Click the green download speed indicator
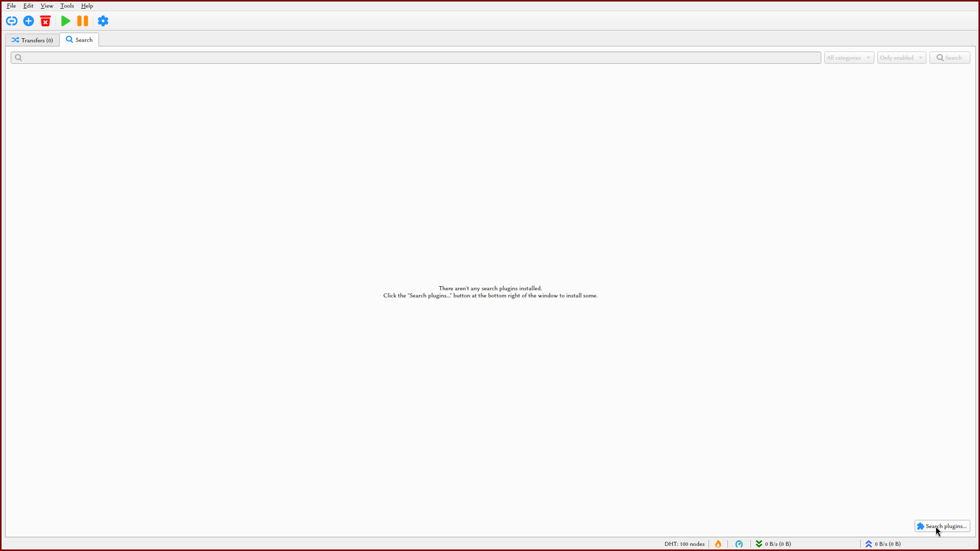980x551 pixels. [x=773, y=544]
